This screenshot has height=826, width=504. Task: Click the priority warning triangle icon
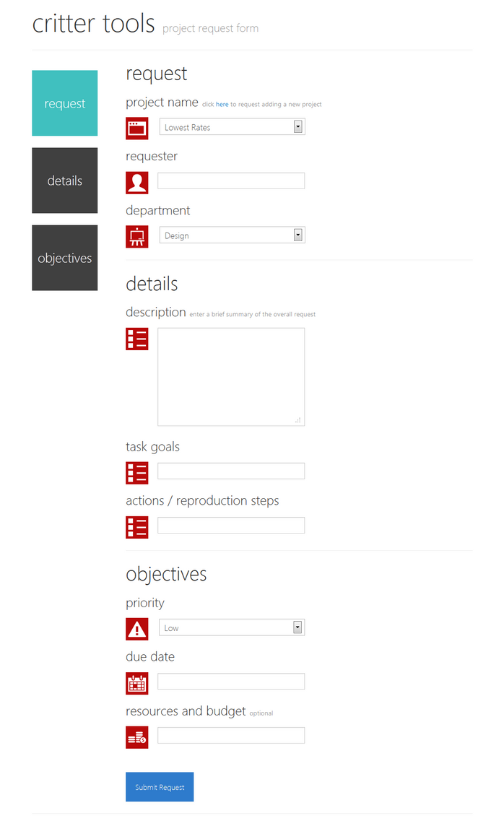tap(137, 629)
